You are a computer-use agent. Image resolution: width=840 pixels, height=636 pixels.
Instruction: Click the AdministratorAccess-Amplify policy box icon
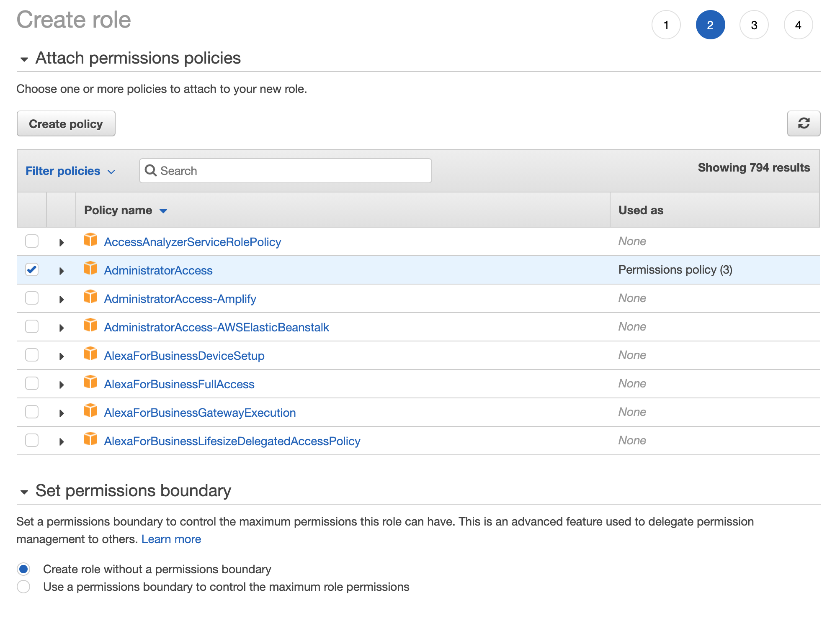[x=90, y=297]
